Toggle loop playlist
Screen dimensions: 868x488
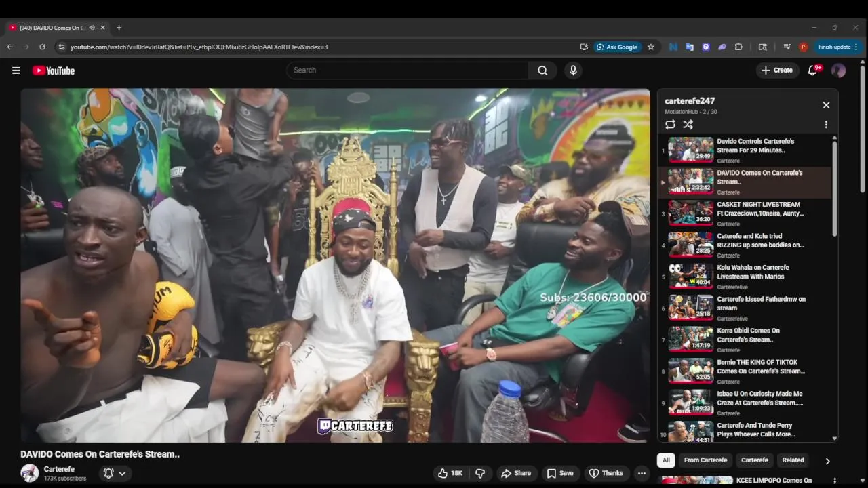click(x=670, y=125)
